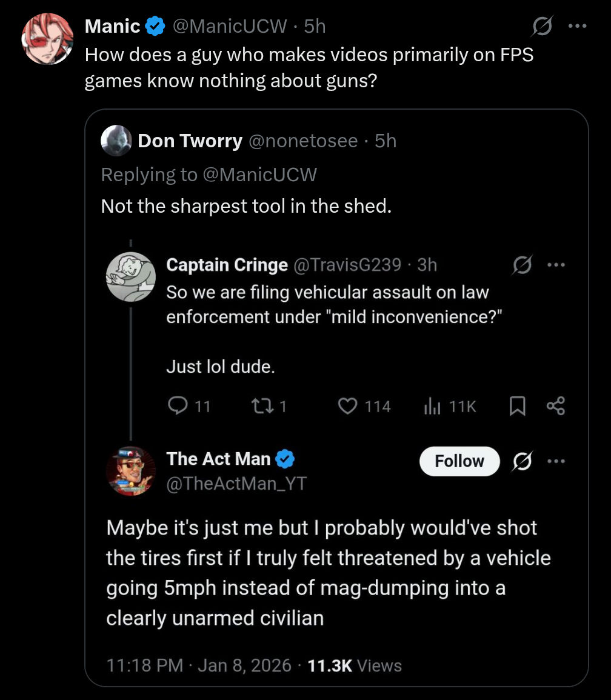Image resolution: width=611 pixels, height=700 pixels.
Task: Click Manic's blue verified badge
Action: (156, 26)
